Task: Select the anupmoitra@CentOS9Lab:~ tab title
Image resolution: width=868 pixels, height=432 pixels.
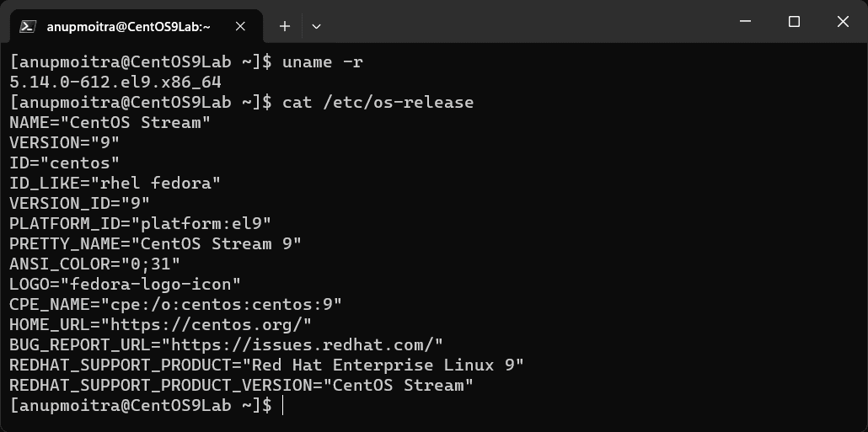Action: pyautogui.click(x=129, y=26)
